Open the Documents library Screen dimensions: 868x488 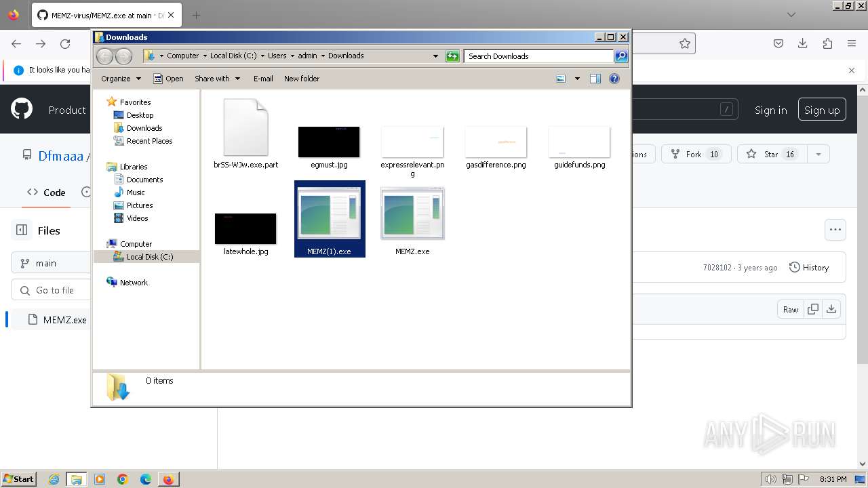144,180
